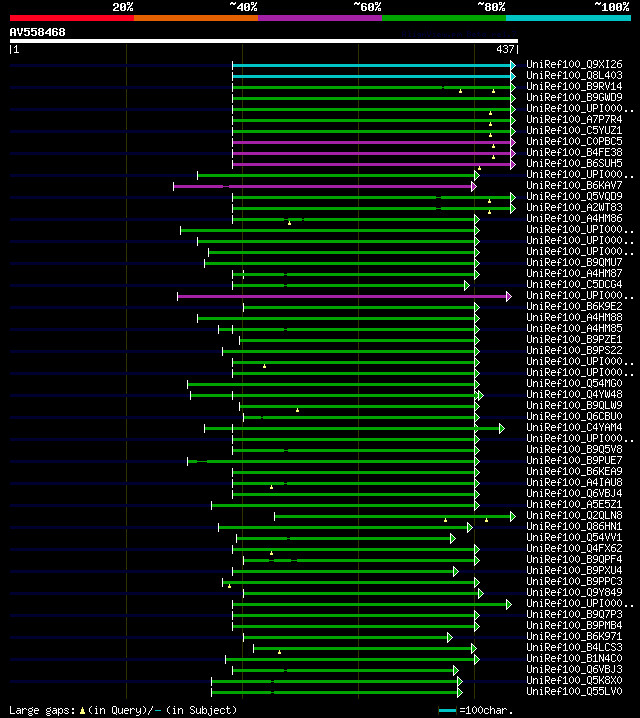
Task: Click the UniRef100_B9PXU4 hit name
Action: (x=574, y=570)
